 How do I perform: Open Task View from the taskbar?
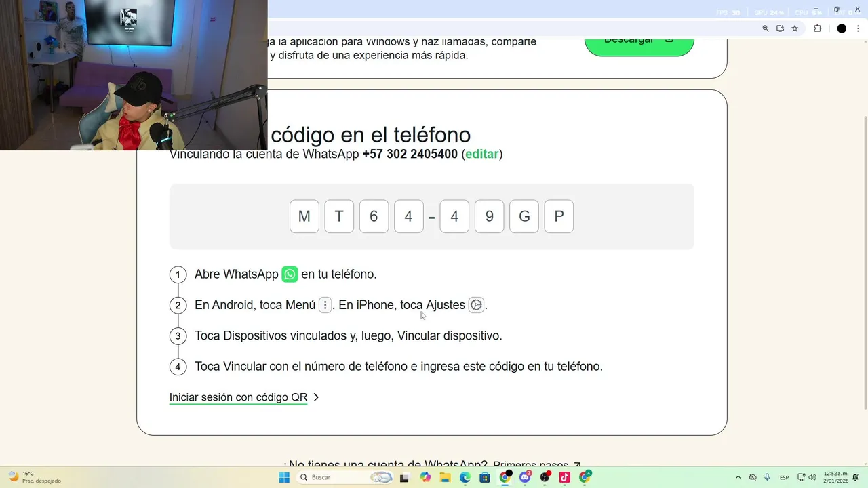point(405,477)
